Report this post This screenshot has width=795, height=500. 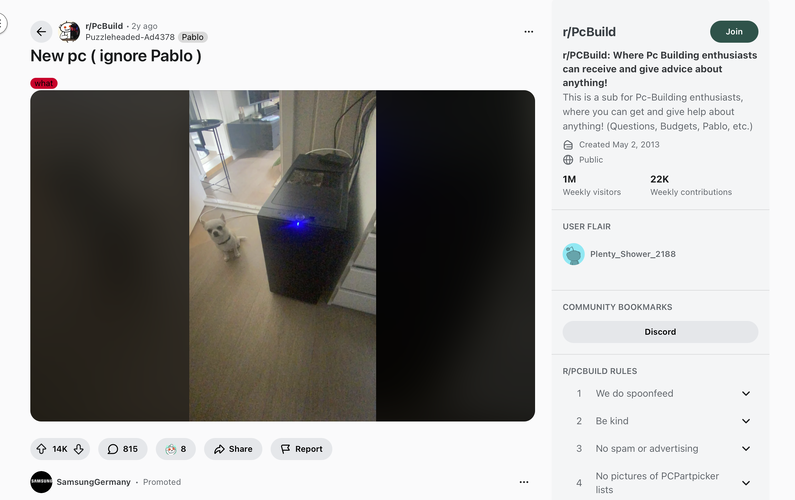pyautogui.click(x=301, y=449)
